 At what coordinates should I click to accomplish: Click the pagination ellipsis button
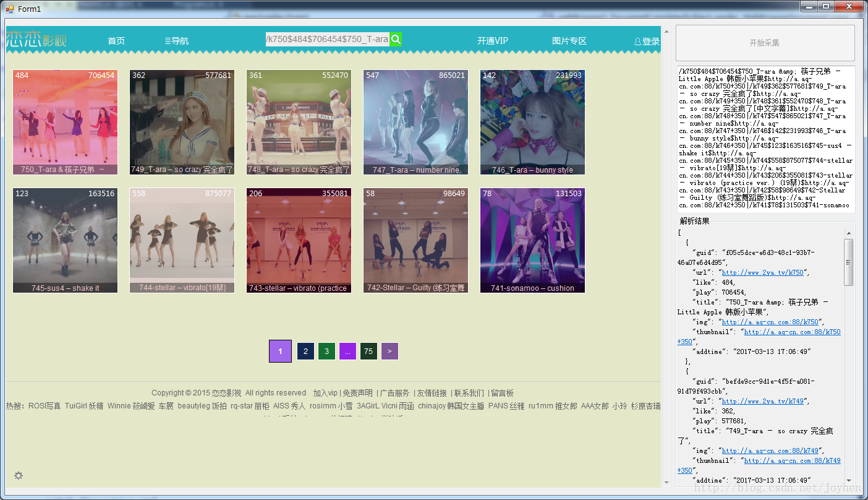347,351
